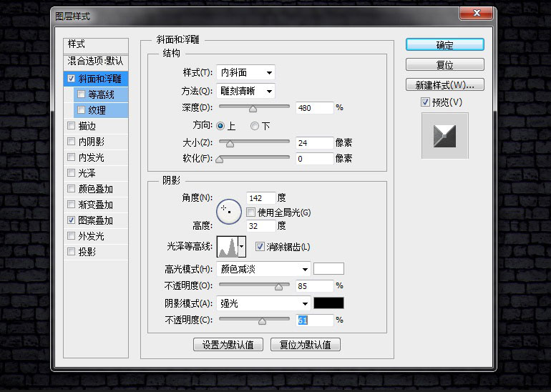Uncheck 消除锯齿 option
This screenshot has height=392, width=551.
260,247
